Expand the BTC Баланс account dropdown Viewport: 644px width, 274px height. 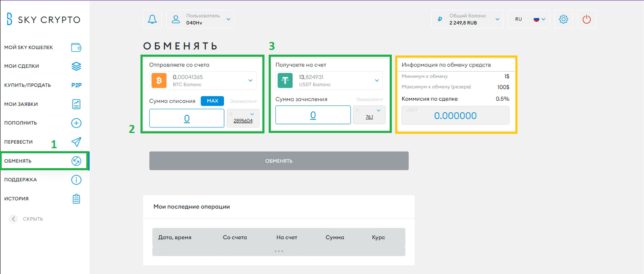(250, 80)
